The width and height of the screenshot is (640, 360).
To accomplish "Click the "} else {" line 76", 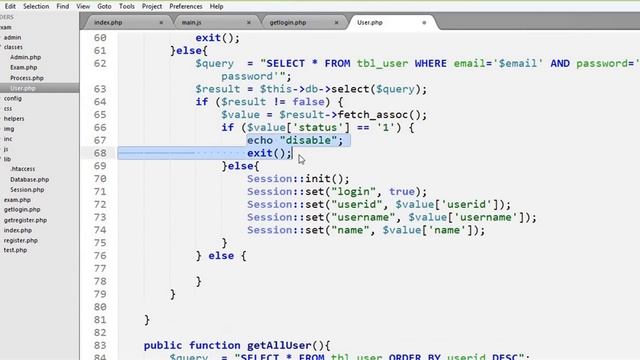I will click(x=221, y=256).
